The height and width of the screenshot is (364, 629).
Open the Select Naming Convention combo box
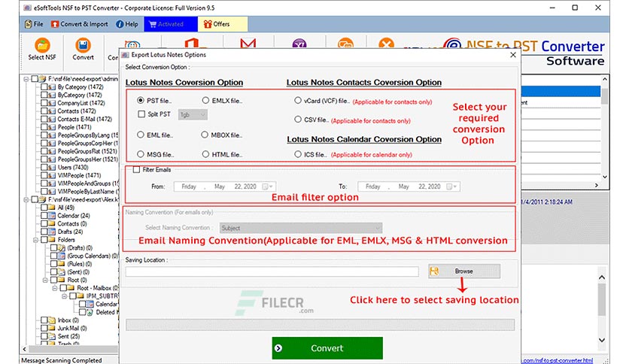[x=301, y=228]
